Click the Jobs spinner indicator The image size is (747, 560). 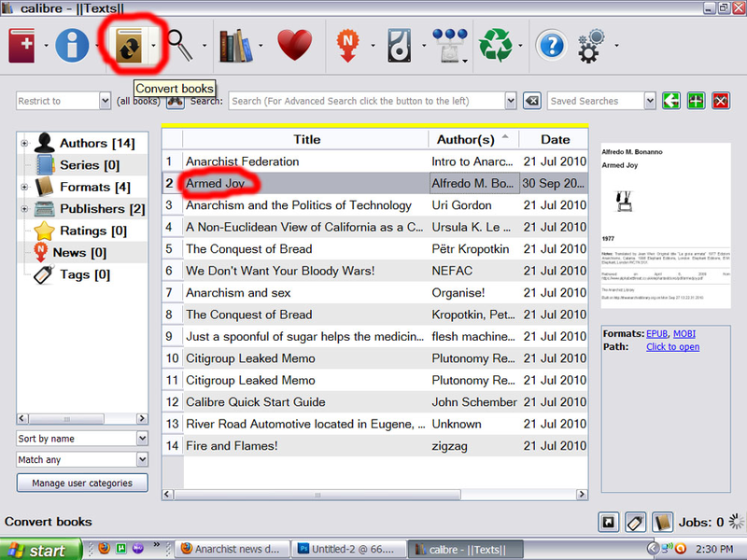point(737,522)
